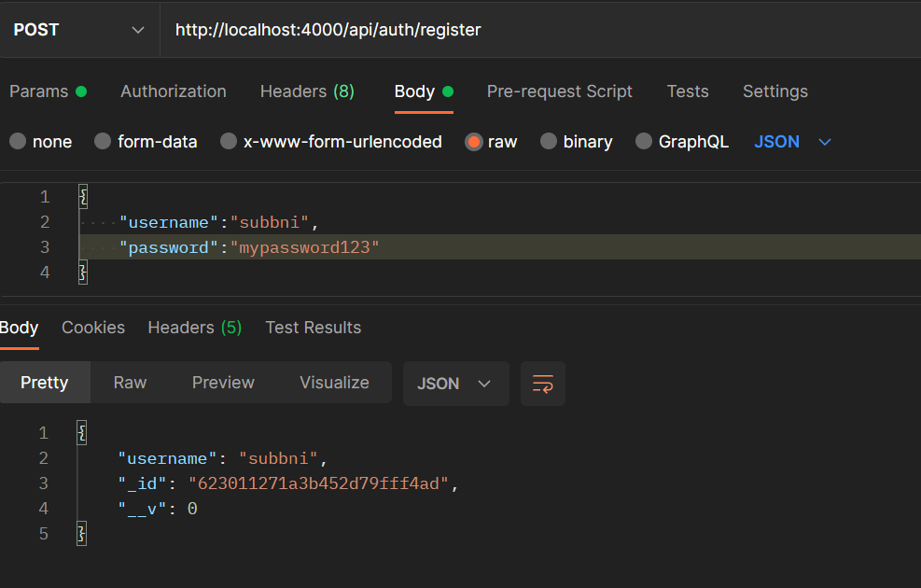Switch response to Visualize view
The image size is (921, 588).
pos(334,383)
